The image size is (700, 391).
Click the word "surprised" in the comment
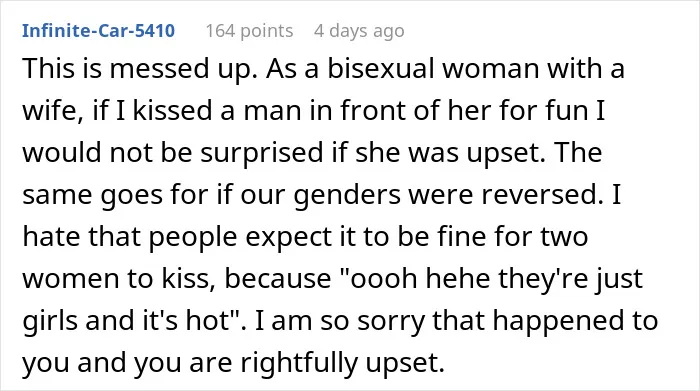(x=261, y=153)
